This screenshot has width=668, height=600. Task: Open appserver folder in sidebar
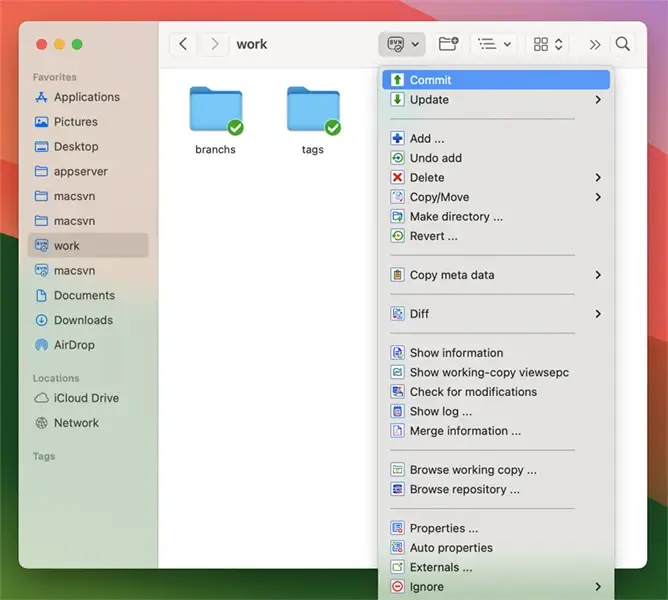tap(88, 171)
